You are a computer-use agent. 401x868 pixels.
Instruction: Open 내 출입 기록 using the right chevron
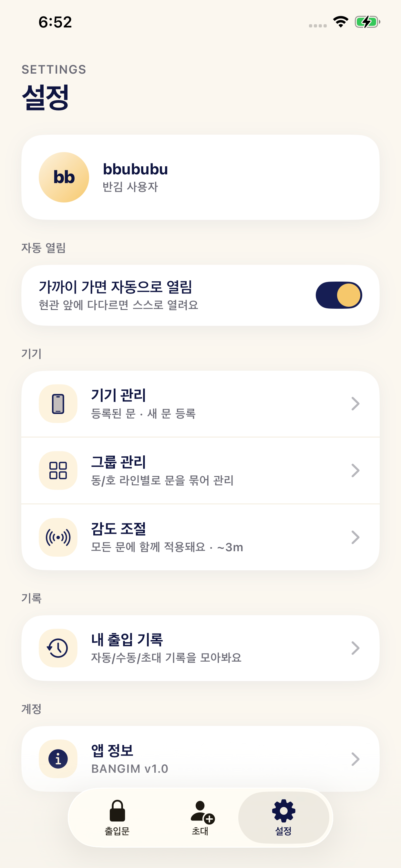[355, 648]
